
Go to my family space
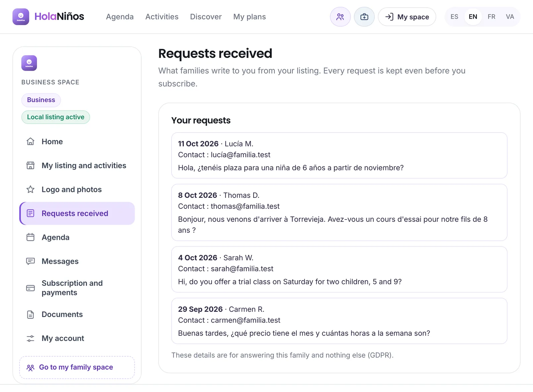[77, 367]
